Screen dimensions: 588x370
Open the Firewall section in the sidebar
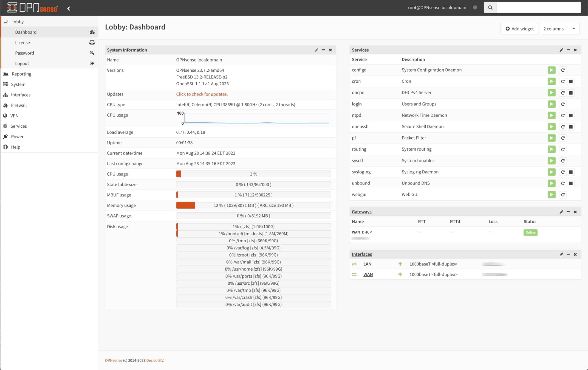point(19,105)
